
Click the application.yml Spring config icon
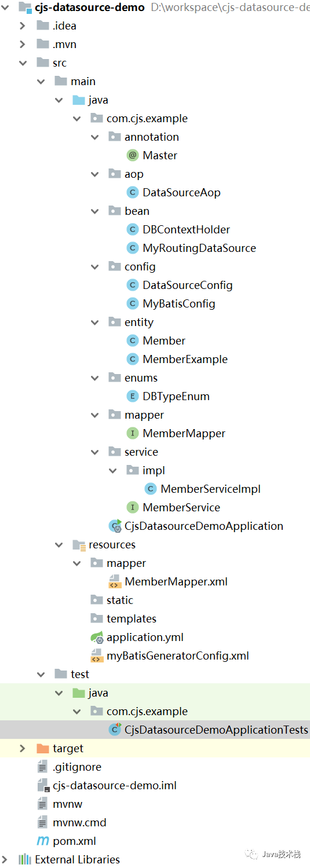pyautogui.click(x=97, y=637)
